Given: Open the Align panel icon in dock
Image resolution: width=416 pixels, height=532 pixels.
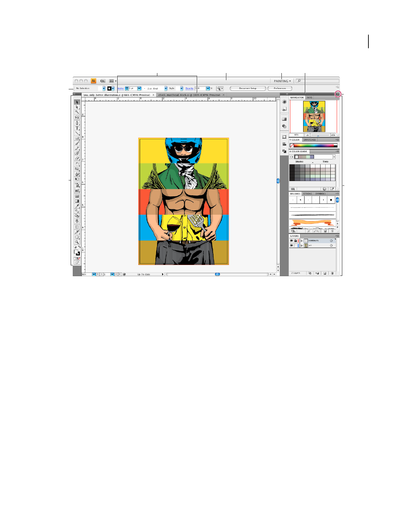Looking at the screenshot, I should 284,144.
